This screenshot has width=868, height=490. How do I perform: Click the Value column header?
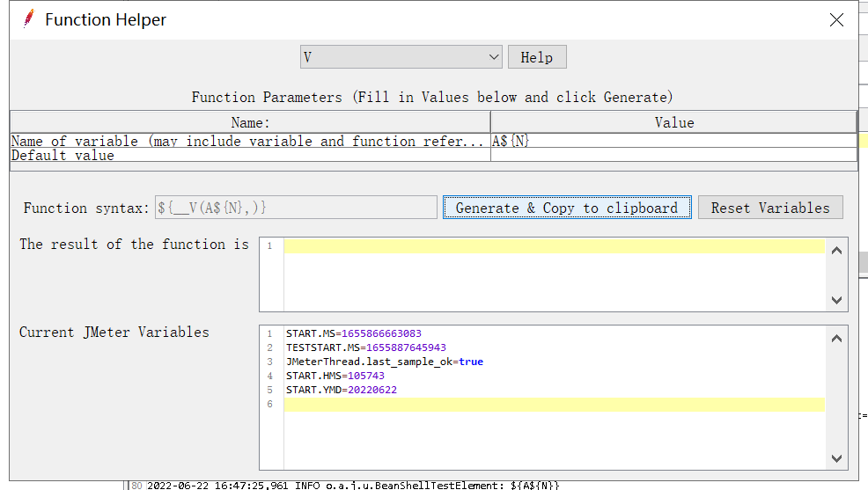point(673,122)
